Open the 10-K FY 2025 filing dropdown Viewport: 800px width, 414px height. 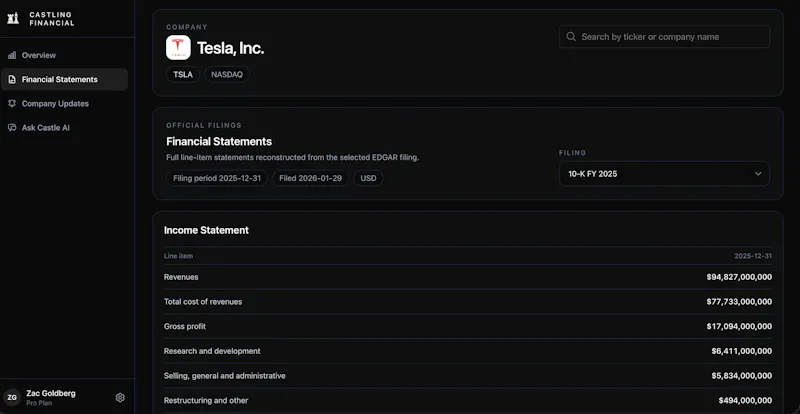664,174
